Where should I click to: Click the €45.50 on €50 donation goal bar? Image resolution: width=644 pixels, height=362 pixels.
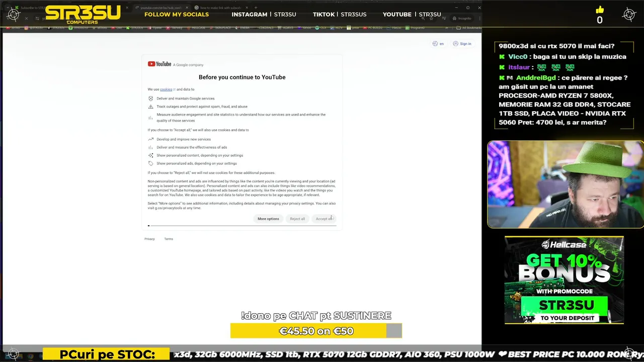pos(316,331)
